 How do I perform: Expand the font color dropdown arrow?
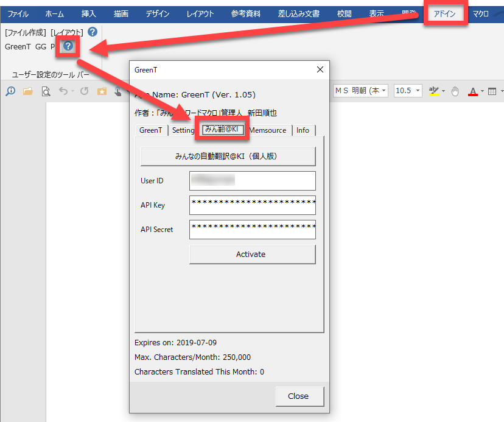pyautogui.click(x=481, y=91)
